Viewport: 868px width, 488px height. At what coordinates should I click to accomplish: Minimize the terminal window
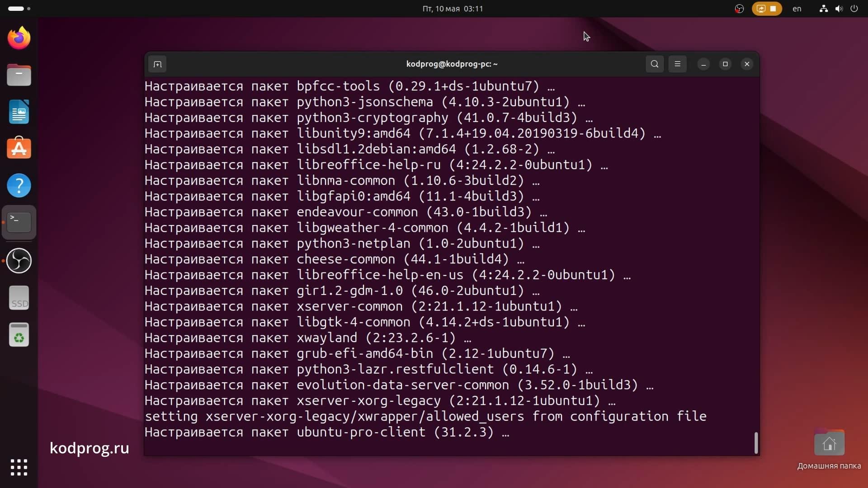[703, 64]
